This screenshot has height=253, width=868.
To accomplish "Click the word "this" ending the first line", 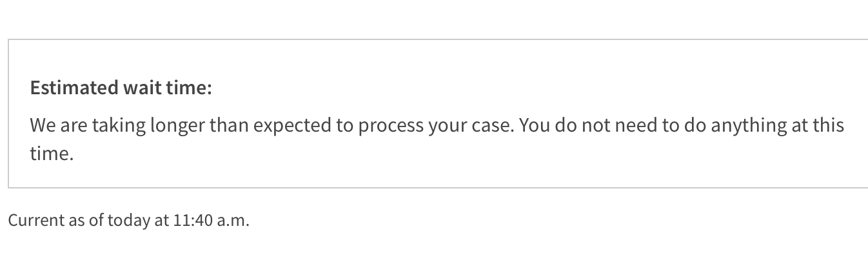I will pos(827,125).
